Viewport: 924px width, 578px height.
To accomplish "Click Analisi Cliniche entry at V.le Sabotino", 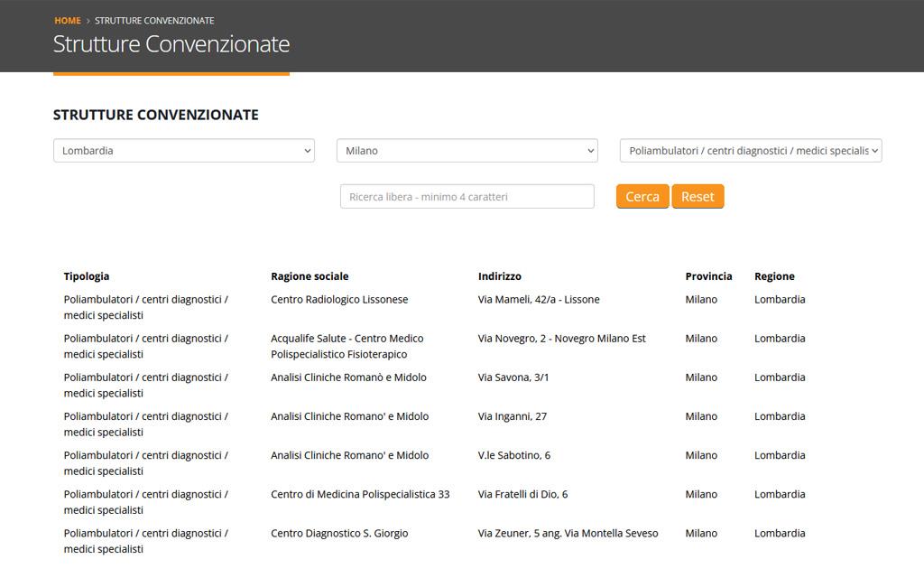I will coord(349,455).
